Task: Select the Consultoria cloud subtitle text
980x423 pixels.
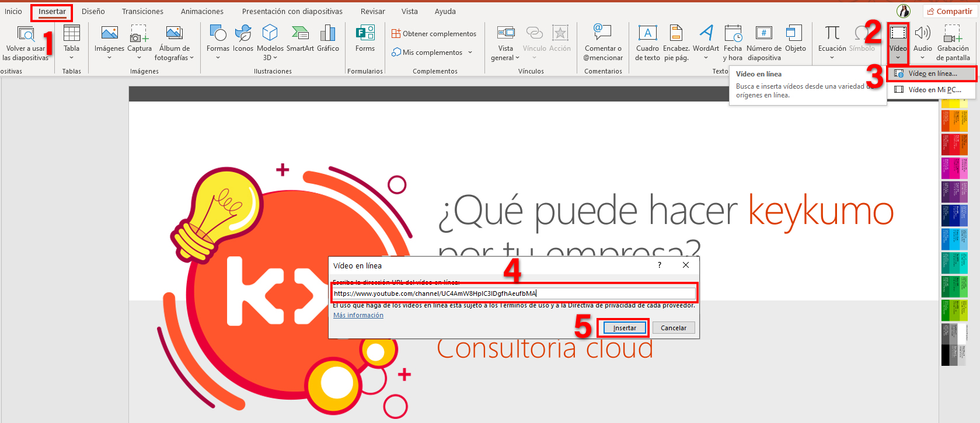Action: click(x=545, y=348)
